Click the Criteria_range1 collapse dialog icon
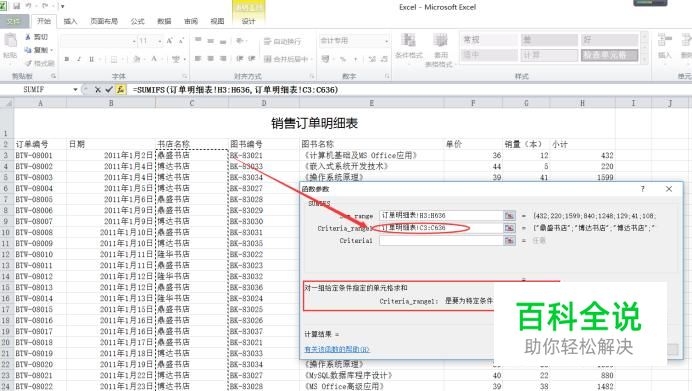692x391 pixels. (x=509, y=228)
